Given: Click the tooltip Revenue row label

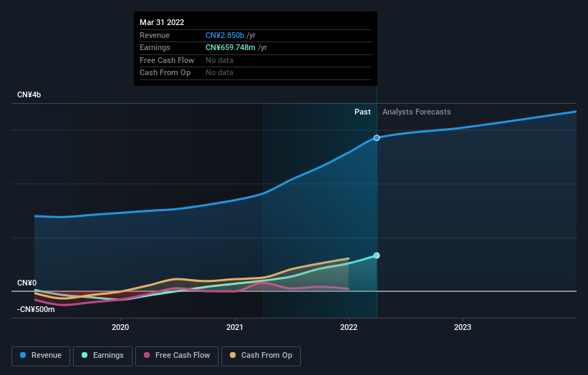Looking at the screenshot, I should 155,35.
